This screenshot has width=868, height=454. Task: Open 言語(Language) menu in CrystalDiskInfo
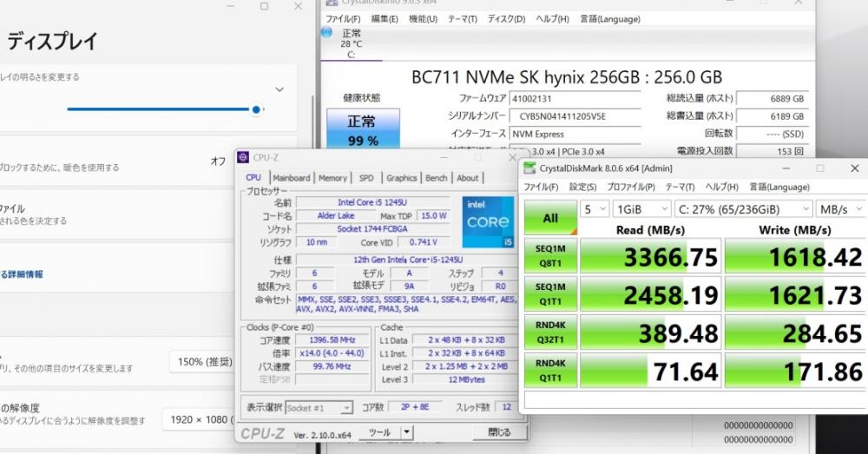click(610, 19)
